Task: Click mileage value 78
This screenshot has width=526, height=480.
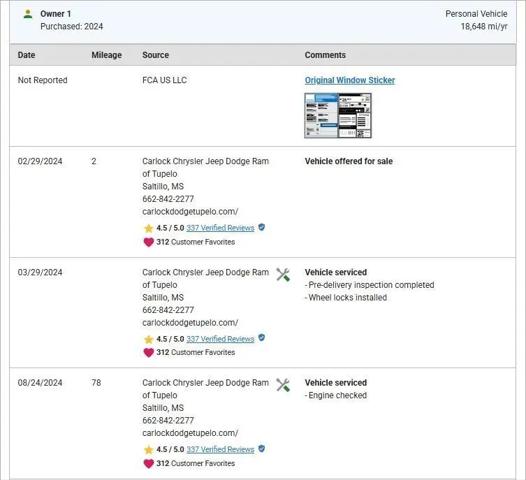Action: tap(96, 383)
